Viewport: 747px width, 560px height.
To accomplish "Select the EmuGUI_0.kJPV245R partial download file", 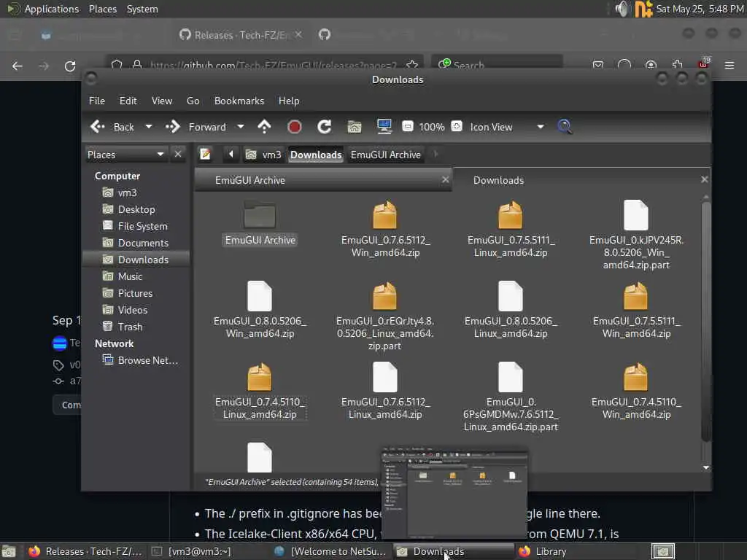I will point(636,215).
